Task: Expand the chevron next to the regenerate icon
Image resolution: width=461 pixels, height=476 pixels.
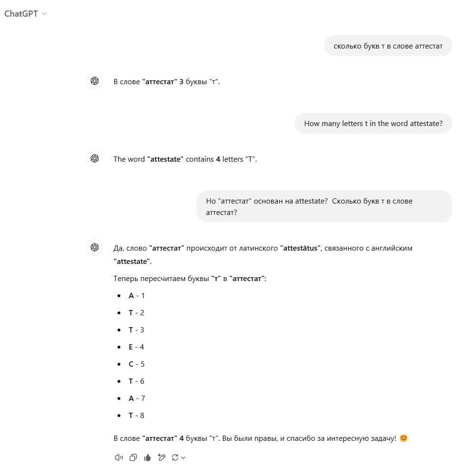Action: tap(184, 457)
